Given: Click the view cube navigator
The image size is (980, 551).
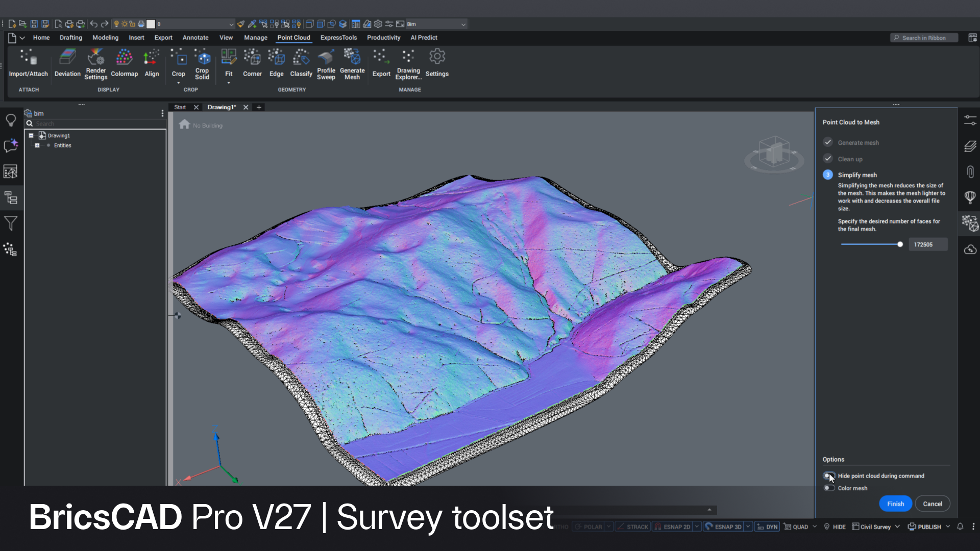Looking at the screenshot, I should (774, 154).
